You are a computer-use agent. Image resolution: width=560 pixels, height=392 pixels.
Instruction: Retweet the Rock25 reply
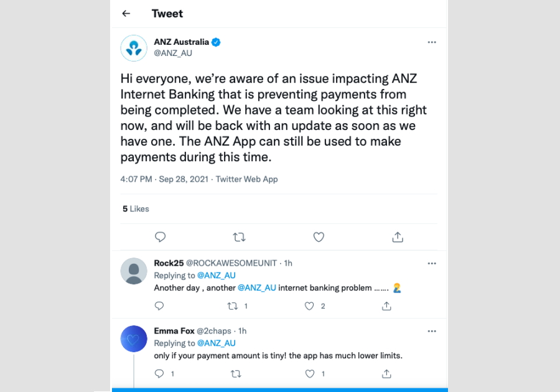tap(233, 306)
